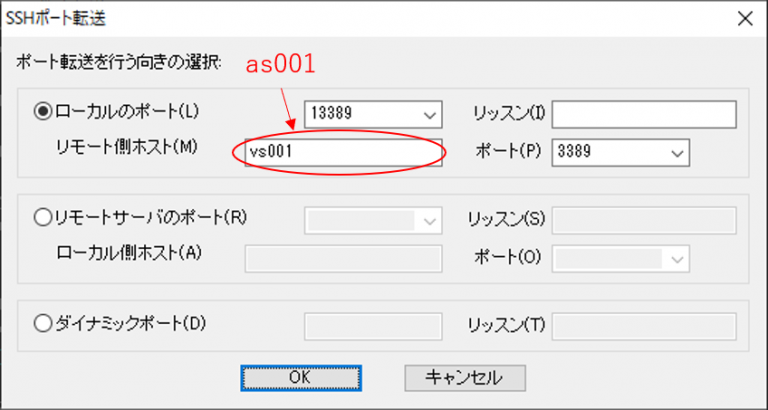This screenshot has width=768, height=410.
Task: Select the リモートサーバのポート(R) radio button
Action: click(x=43, y=216)
